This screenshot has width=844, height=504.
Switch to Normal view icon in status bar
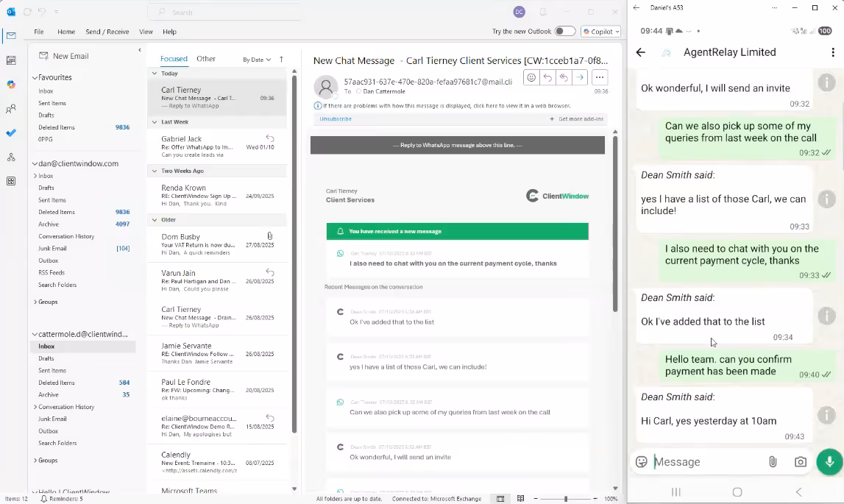(x=500, y=499)
